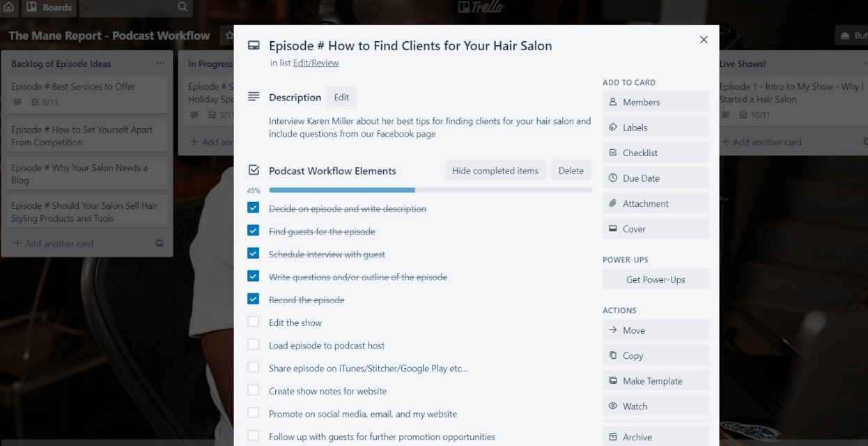868x446 pixels.
Task: Uncheck Find guests for the episode
Action: click(x=254, y=231)
